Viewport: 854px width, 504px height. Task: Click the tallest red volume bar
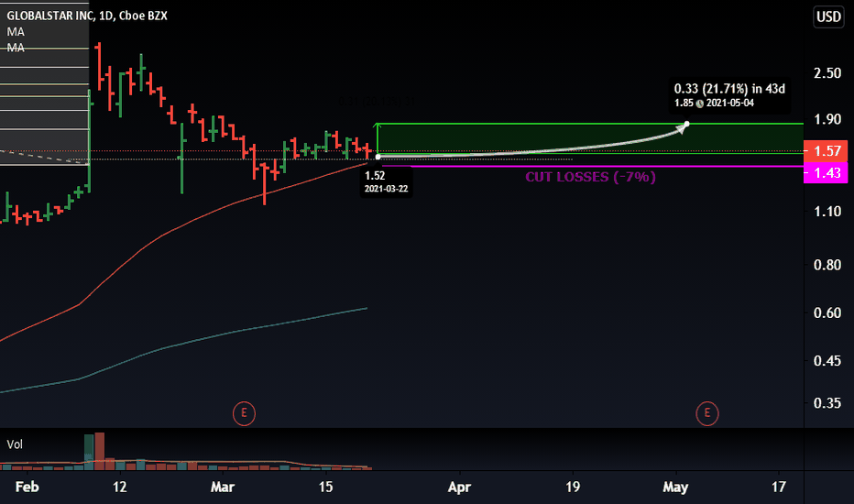(100, 451)
